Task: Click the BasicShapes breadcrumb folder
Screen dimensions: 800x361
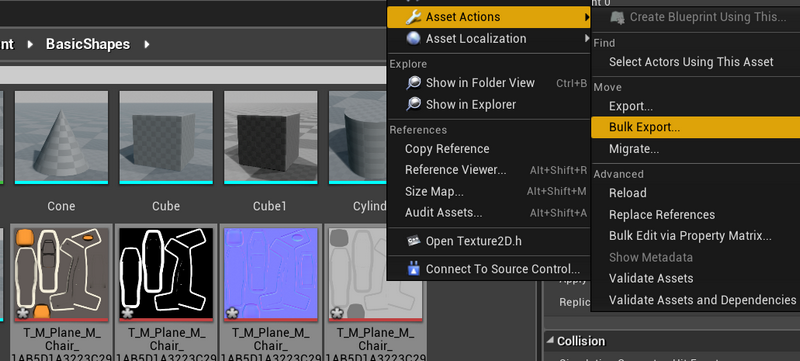Action: tap(88, 44)
